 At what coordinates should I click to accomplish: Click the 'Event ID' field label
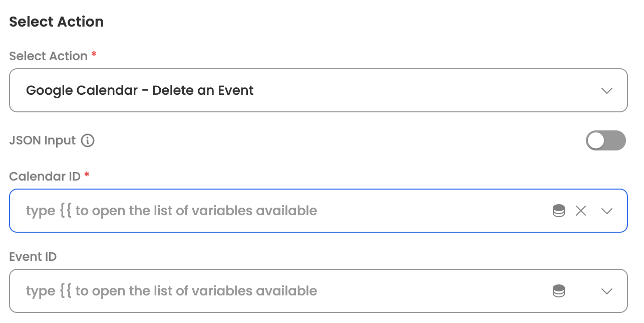tap(33, 257)
